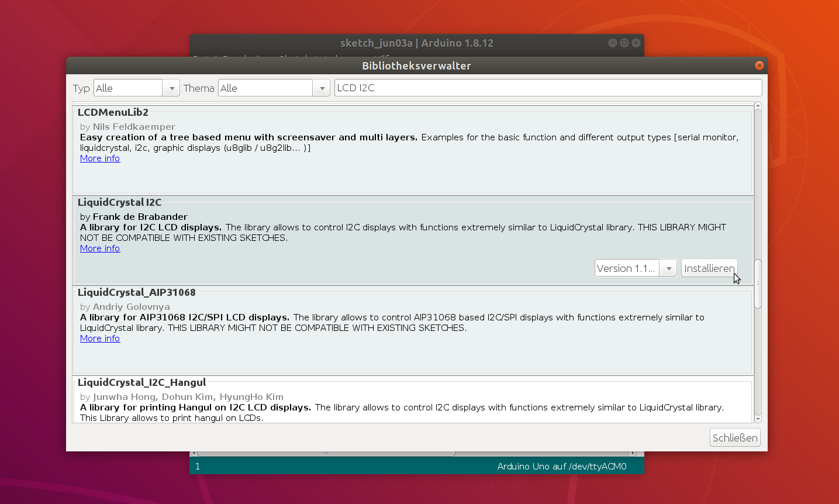Screen dimensions: 839x504
Task: Click line number 1 in Arduino status bar
Action: click(198, 467)
